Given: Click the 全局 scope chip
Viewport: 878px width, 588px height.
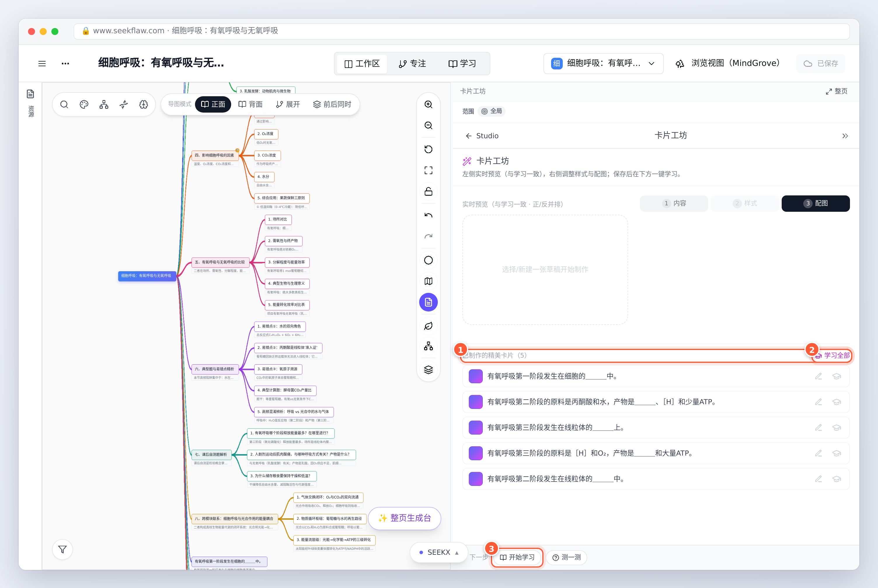Looking at the screenshot, I should [492, 111].
